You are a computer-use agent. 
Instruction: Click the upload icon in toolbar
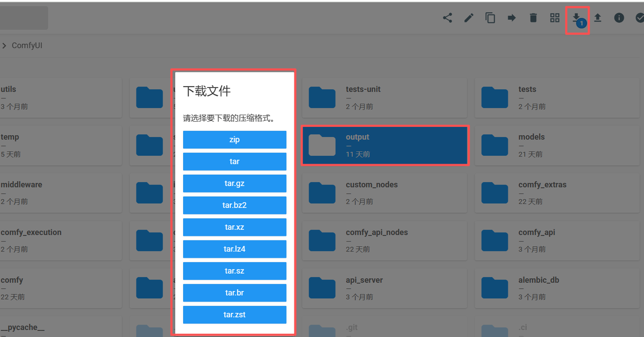click(x=598, y=18)
